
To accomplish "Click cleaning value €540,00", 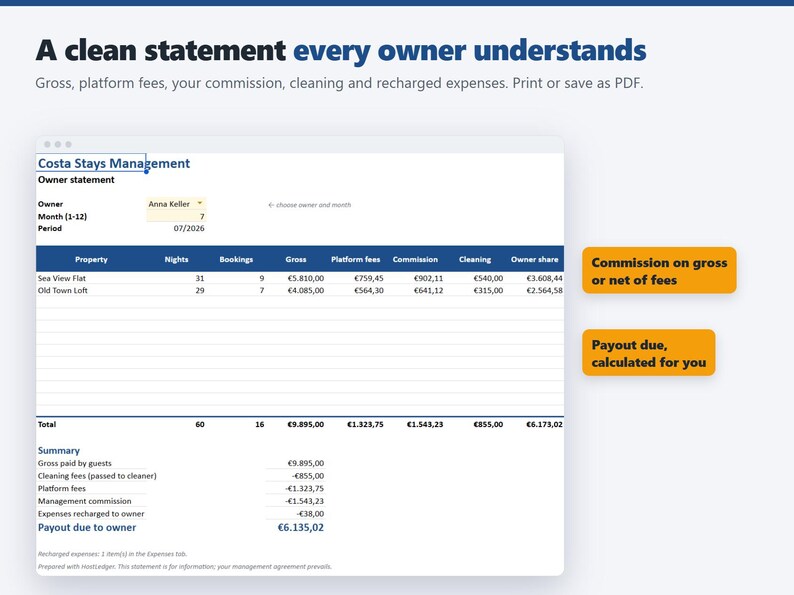I will [x=488, y=278].
